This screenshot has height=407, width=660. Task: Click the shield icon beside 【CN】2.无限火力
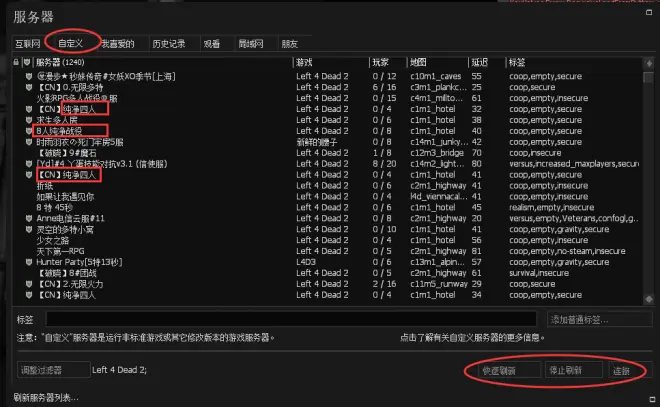pyautogui.click(x=29, y=284)
